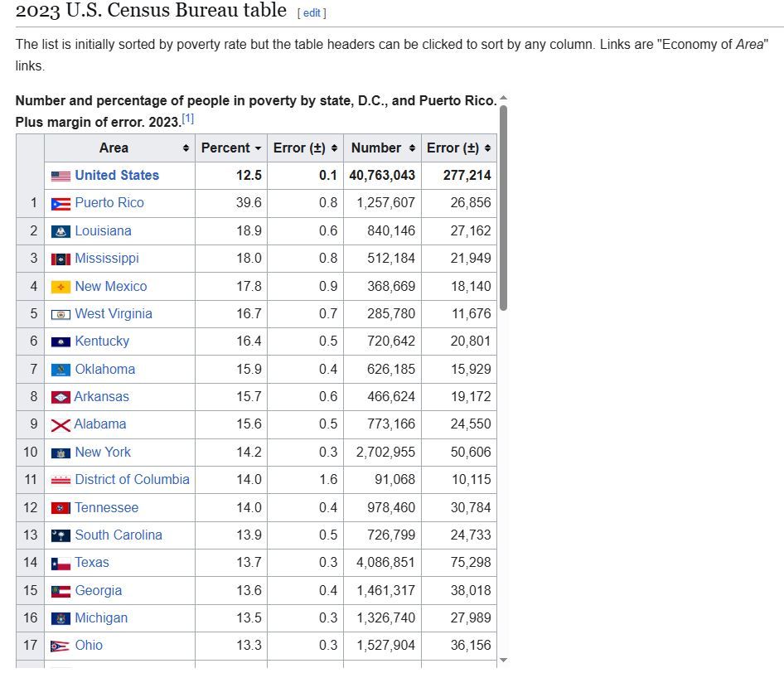This screenshot has width=784, height=673.
Task: Select the 1,527,904 cell for Ohio
Action: click(383, 646)
